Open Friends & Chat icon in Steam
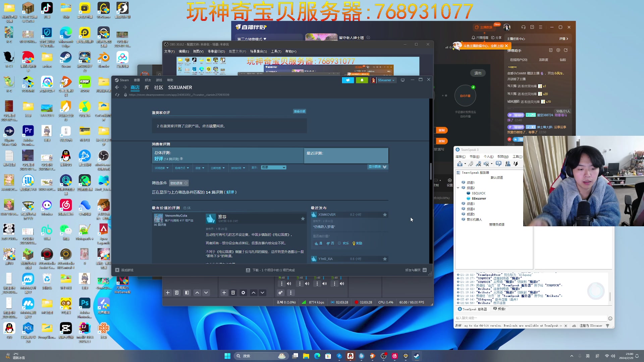This screenshot has height=362, width=644. (x=425, y=270)
